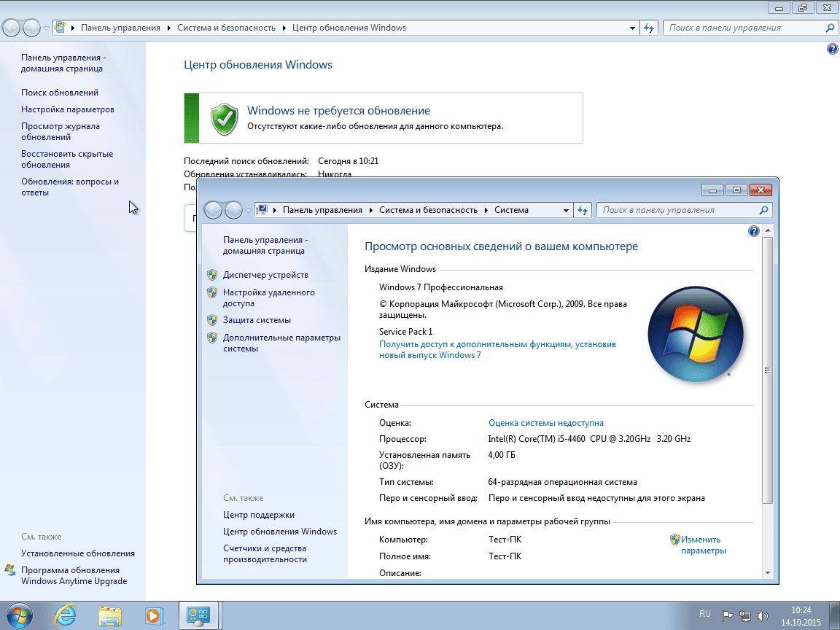This screenshot has width=840, height=630.
Task: Open address history dropdown in Windows Update window
Action: click(x=632, y=28)
